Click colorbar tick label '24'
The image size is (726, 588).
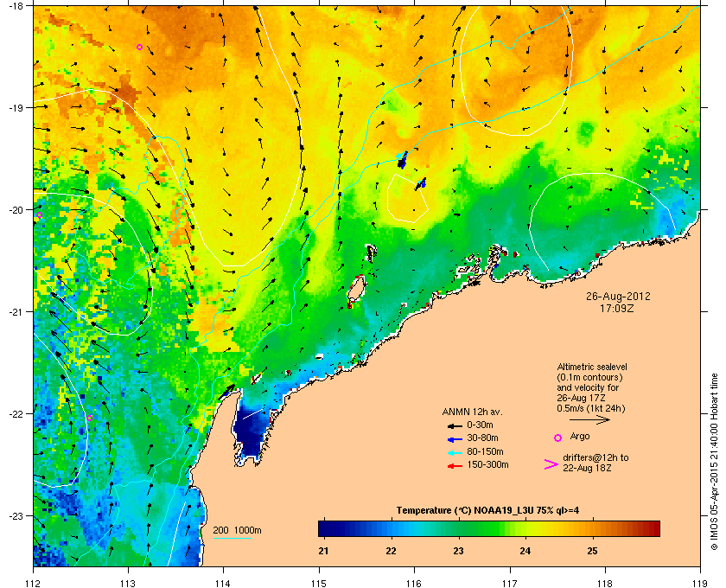click(525, 551)
